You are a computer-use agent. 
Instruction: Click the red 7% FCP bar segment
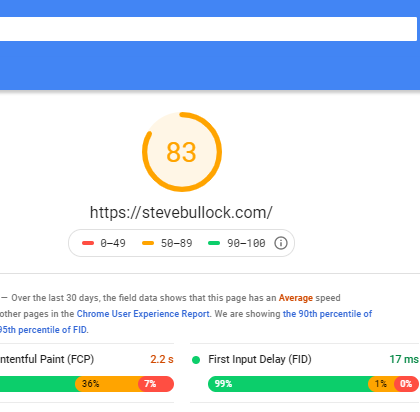(x=156, y=384)
